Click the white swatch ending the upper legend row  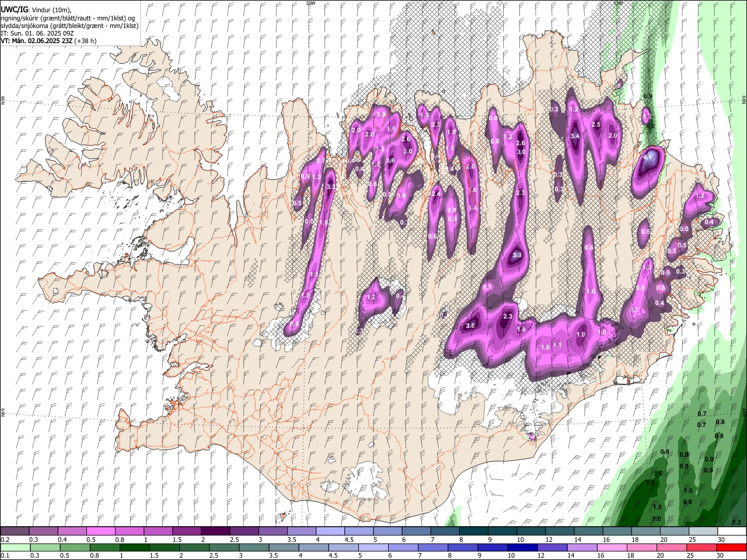pyautogui.click(x=732, y=531)
